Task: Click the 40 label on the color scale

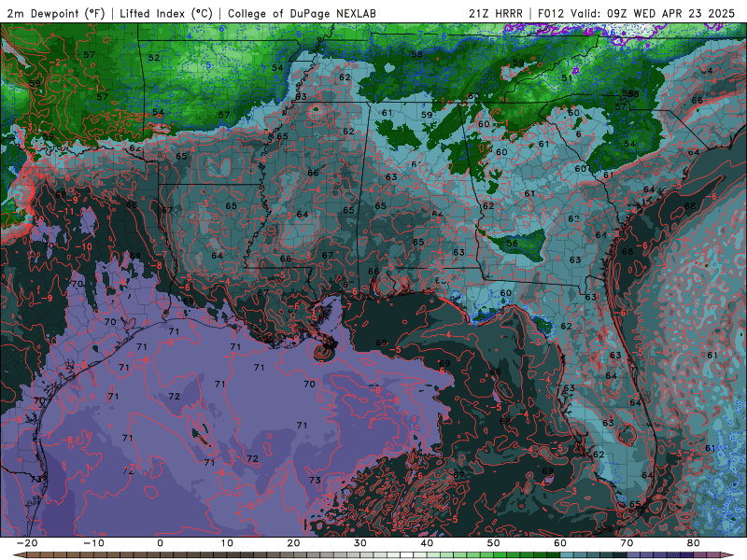Action: tap(427, 543)
